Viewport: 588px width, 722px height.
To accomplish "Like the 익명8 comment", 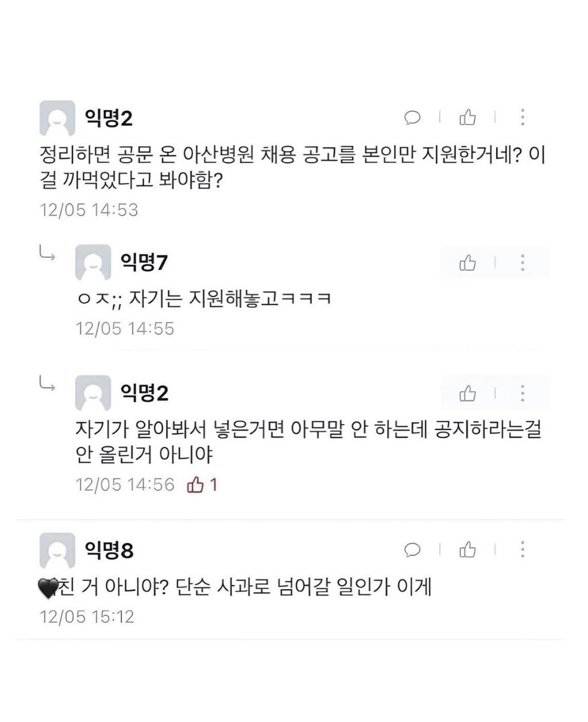I will 467,550.
